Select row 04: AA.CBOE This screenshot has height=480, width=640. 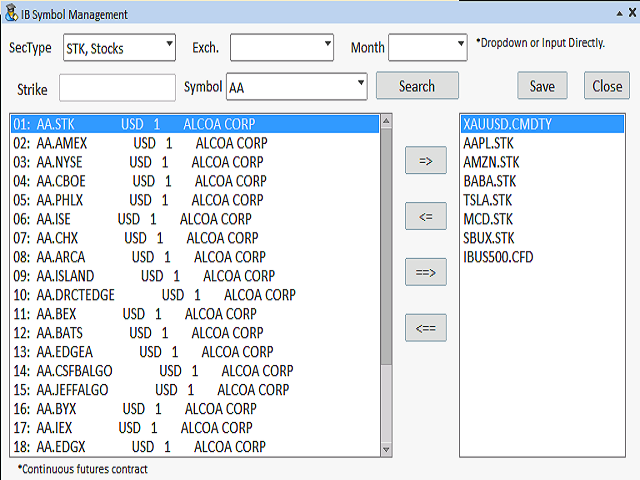point(195,181)
